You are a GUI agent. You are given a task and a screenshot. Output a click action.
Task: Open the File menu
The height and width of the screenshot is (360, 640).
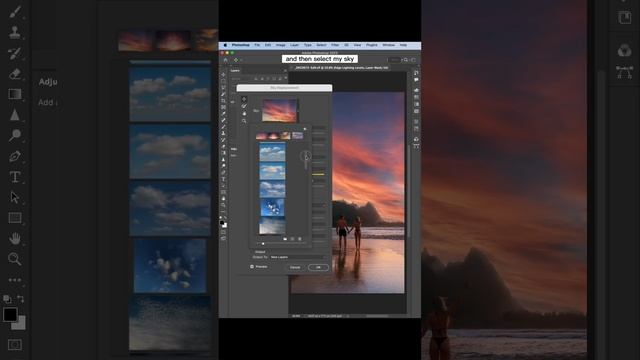pyautogui.click(x=257, y=45)
